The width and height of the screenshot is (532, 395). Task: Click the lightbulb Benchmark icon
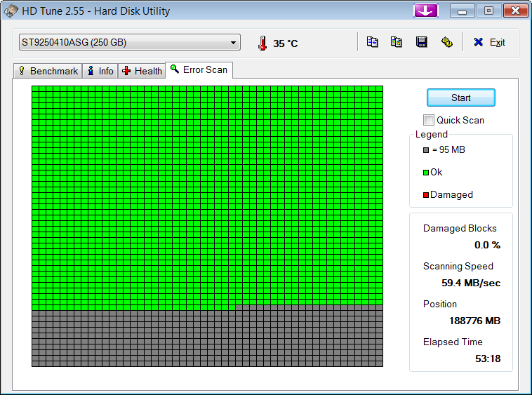point(22,71)
